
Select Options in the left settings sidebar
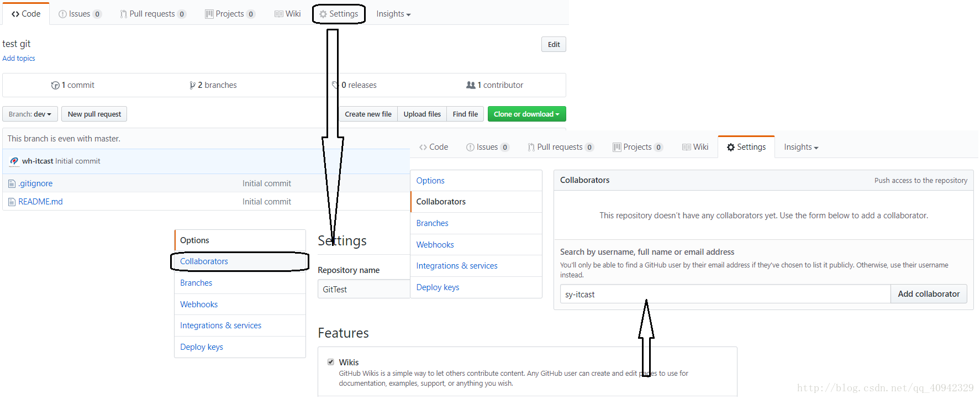240,240
